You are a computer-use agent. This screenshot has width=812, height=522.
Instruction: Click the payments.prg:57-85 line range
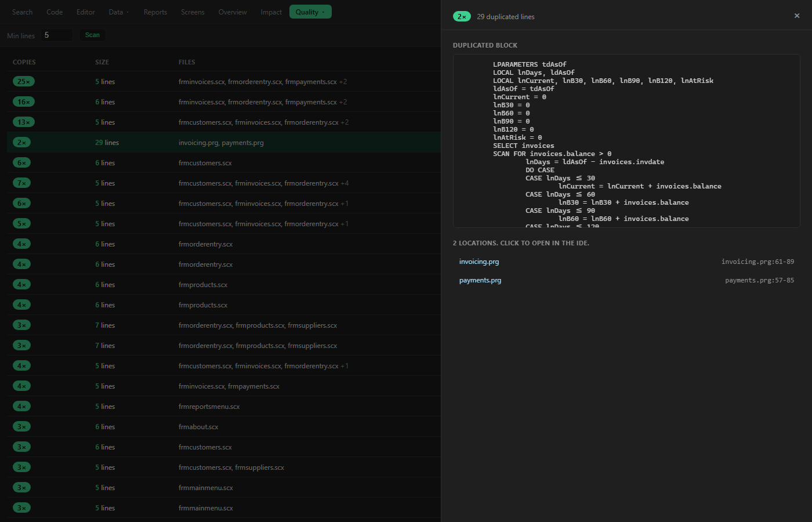pyautogui.click(x=759, y=280)
